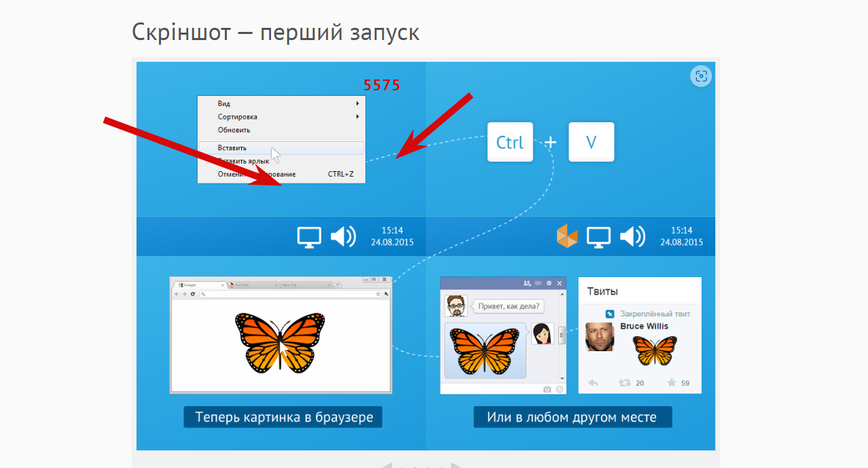
Task: Click the browser forward arrow
Action: (184, 294)
